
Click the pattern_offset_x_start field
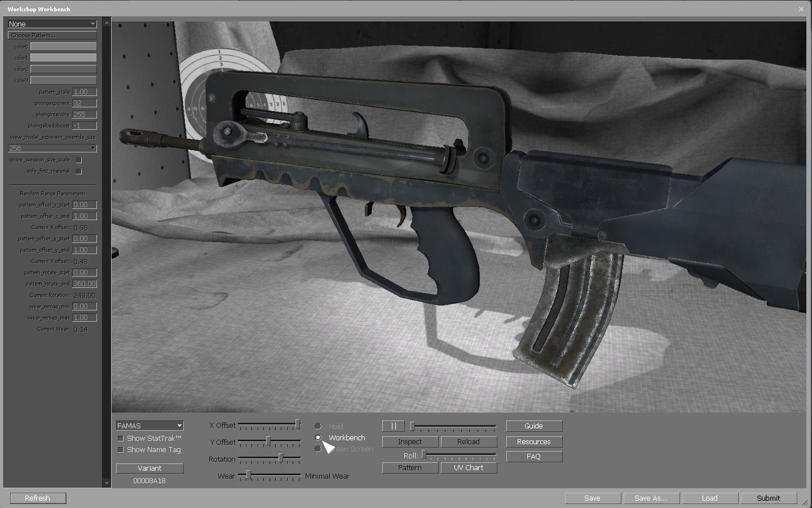pyautogui.click(x=85, y=205)
